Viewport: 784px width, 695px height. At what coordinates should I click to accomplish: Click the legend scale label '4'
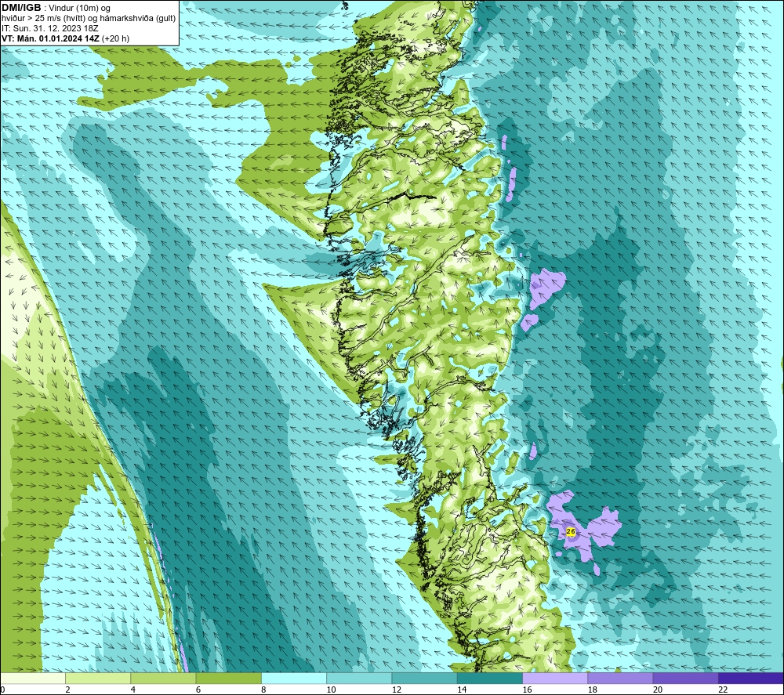click(133, 690)
